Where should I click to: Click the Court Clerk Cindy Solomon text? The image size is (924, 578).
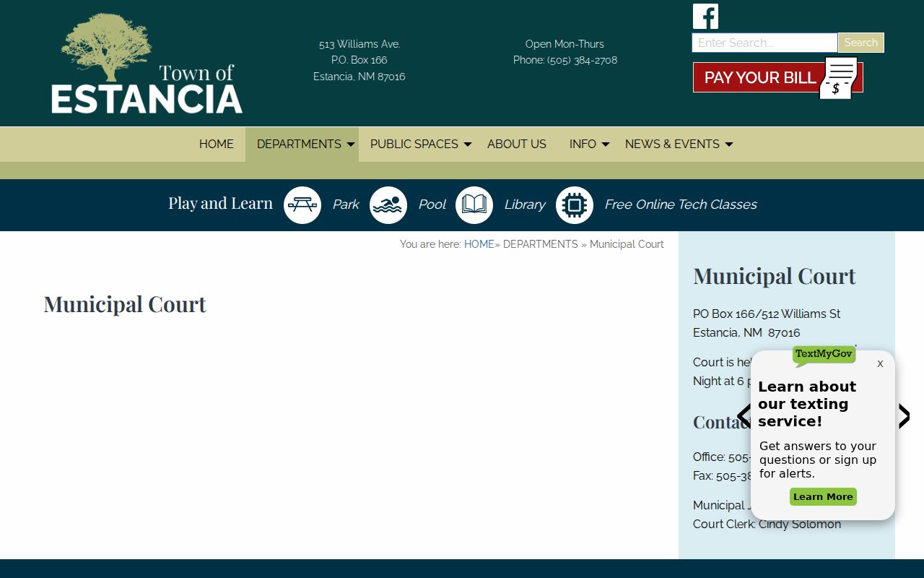pos(767,524)
